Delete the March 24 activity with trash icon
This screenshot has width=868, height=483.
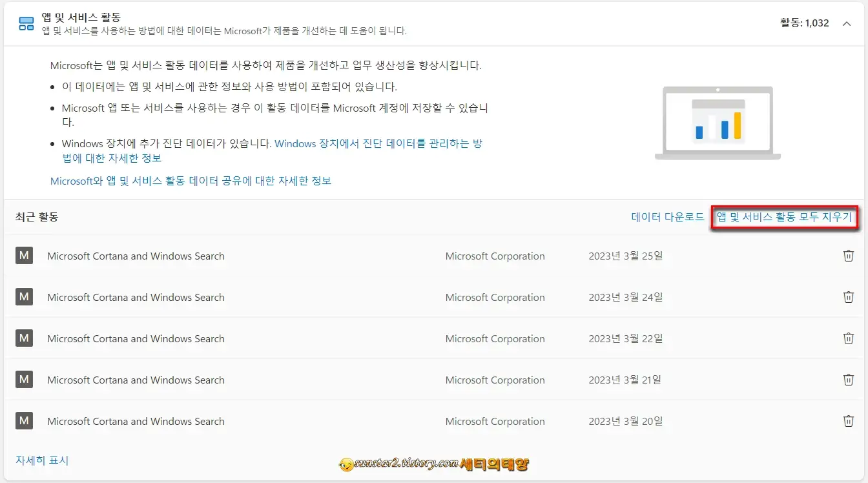coord(849,297)
